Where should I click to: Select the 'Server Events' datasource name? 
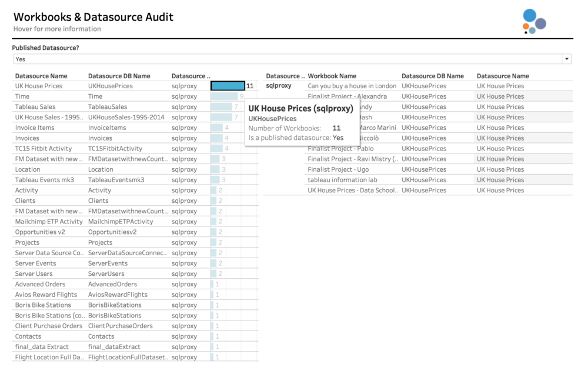36,263
